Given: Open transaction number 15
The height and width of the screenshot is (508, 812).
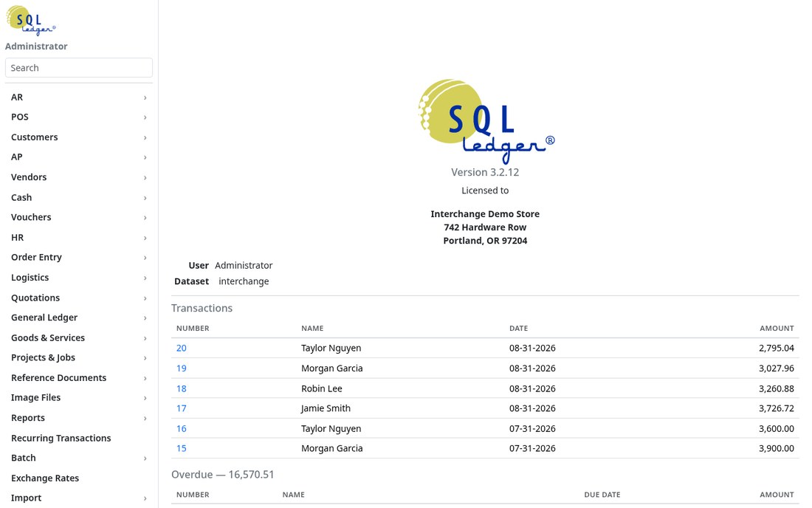Looking at the screenshot, I should [x=182, y=448].
